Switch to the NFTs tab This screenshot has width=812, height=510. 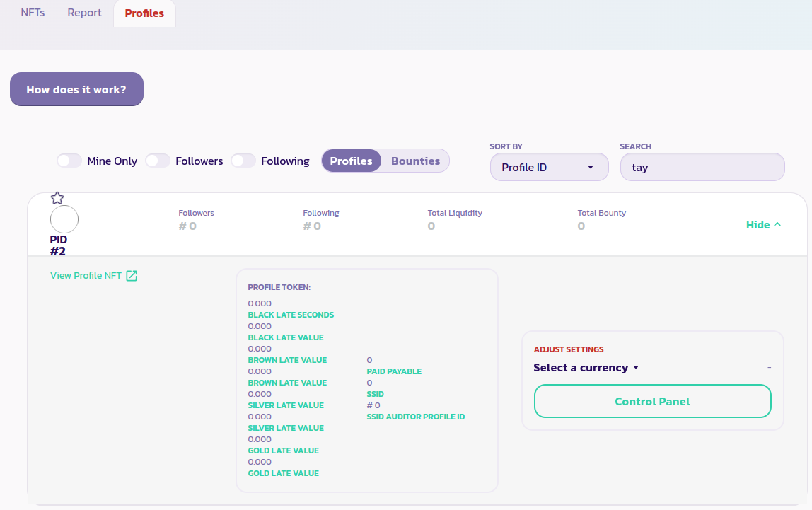(33, 13)
